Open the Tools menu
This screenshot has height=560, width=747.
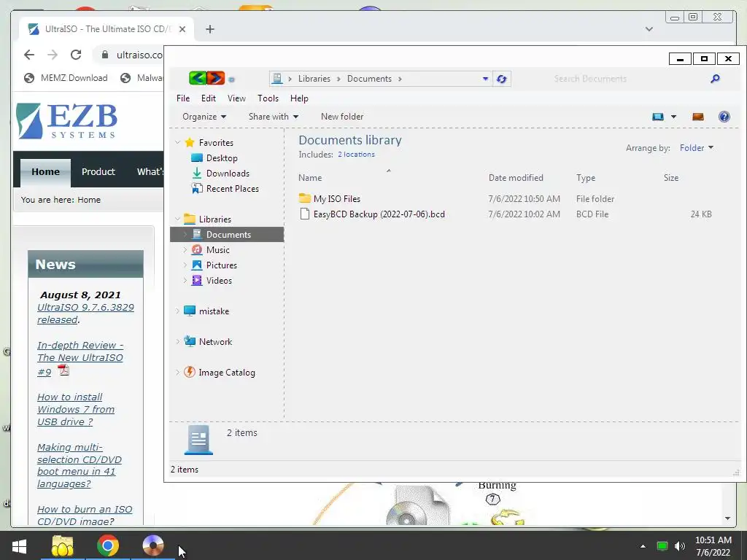click(x=268, y=98)
